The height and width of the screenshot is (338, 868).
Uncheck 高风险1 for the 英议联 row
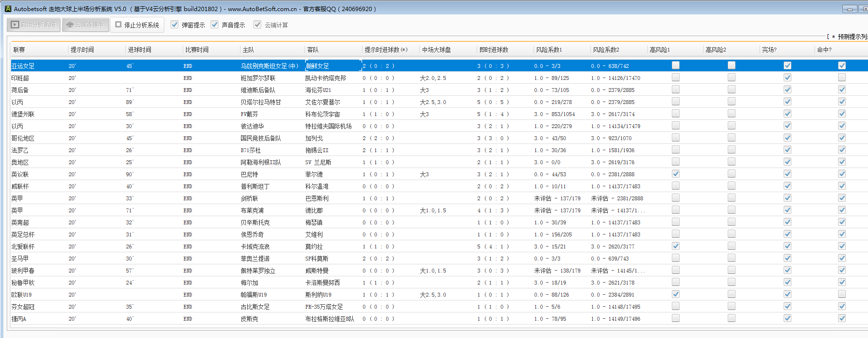[x=676, y=174]
